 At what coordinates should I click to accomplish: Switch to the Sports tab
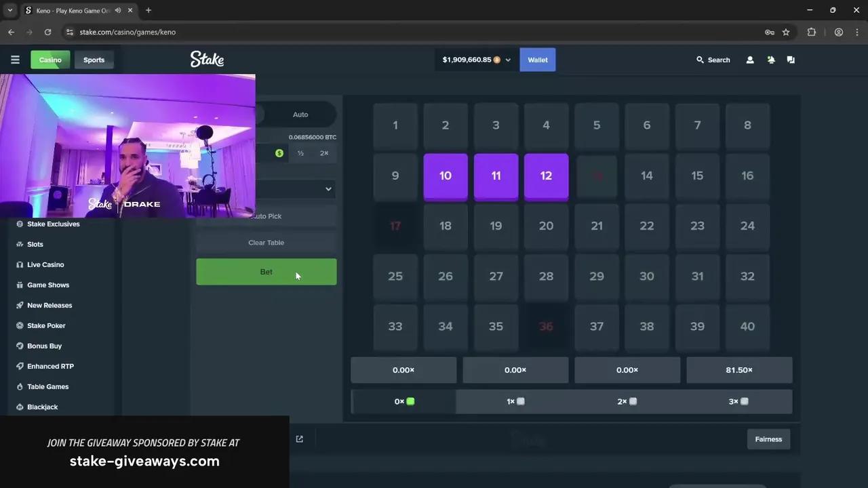[94, 60]
